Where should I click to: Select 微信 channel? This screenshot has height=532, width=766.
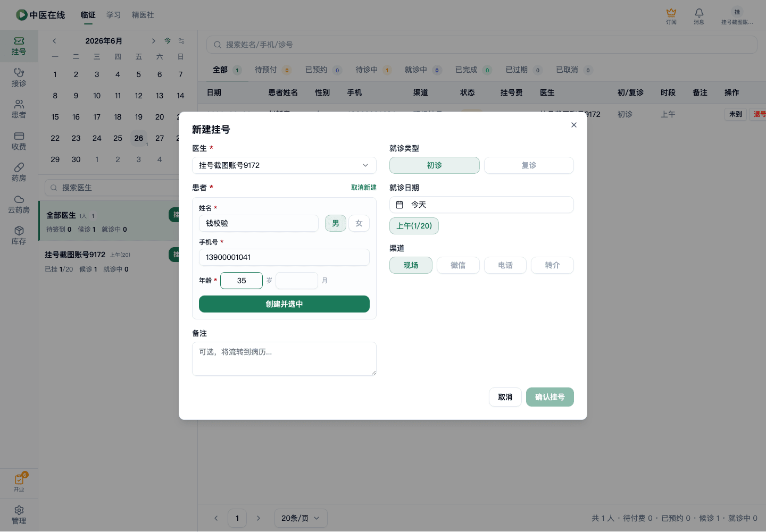(458, 265)
